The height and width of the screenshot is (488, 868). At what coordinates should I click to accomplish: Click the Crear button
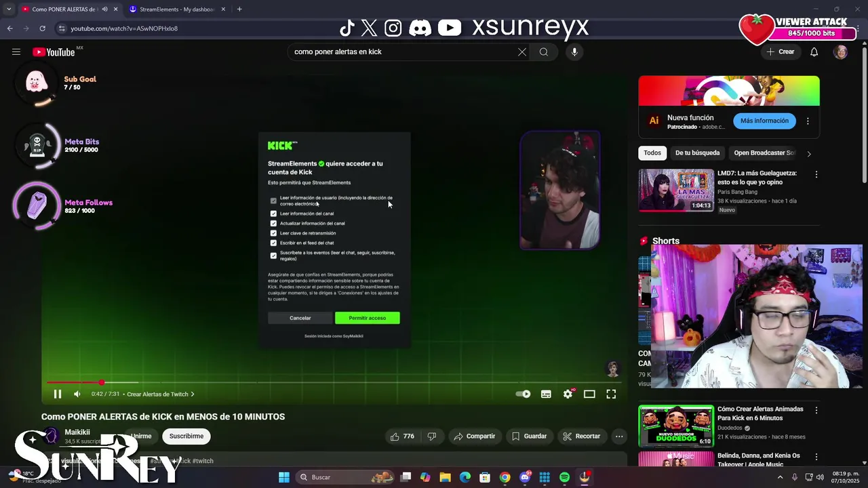[x=780, y=52]
